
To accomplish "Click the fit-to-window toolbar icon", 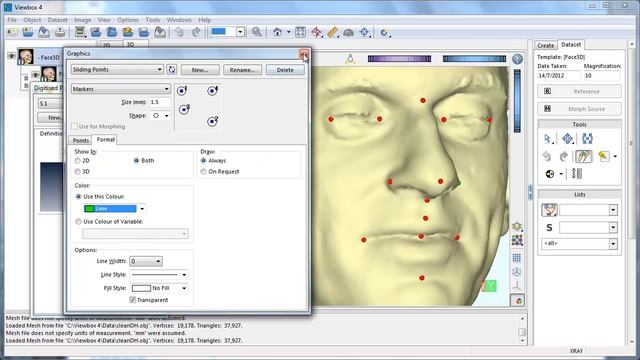I will 300,32.
